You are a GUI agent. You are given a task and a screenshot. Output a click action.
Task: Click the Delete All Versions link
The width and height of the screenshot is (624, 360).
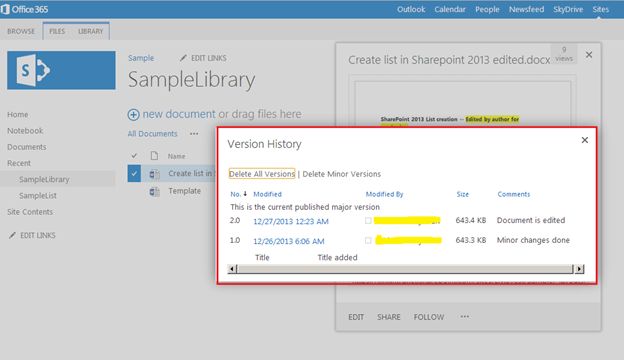pyautogui.click(x=262, y=174)
